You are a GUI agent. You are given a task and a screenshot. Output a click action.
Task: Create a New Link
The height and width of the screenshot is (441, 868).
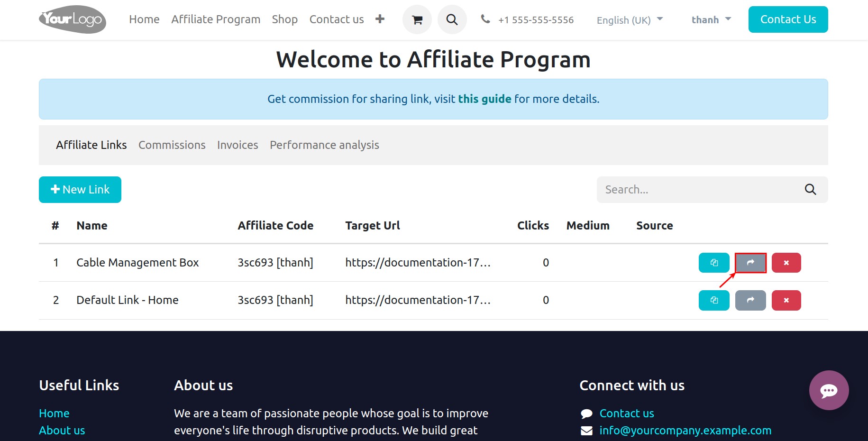(x=80, y=189)
